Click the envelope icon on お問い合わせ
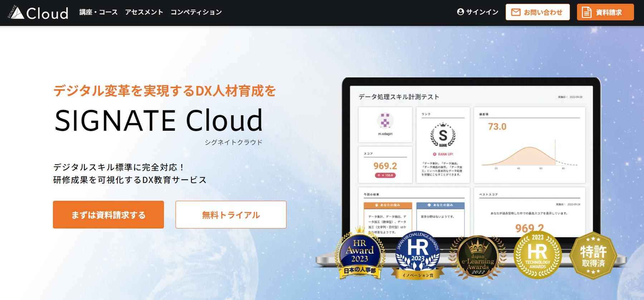644x300 pixels. [516, 12]
